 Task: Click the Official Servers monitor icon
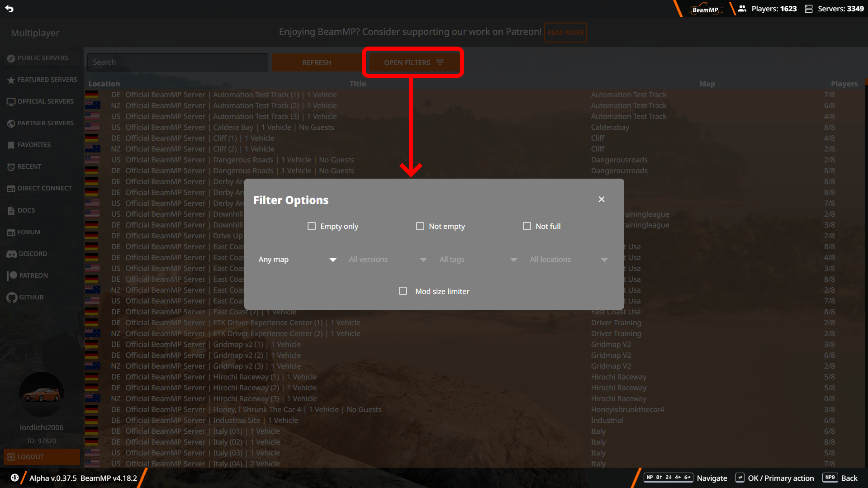11,102
